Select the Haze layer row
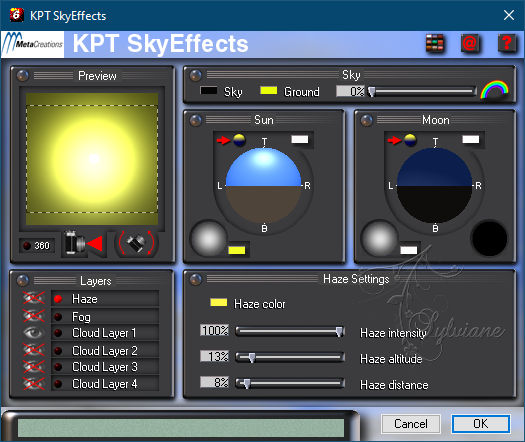 tap(105, 299)
